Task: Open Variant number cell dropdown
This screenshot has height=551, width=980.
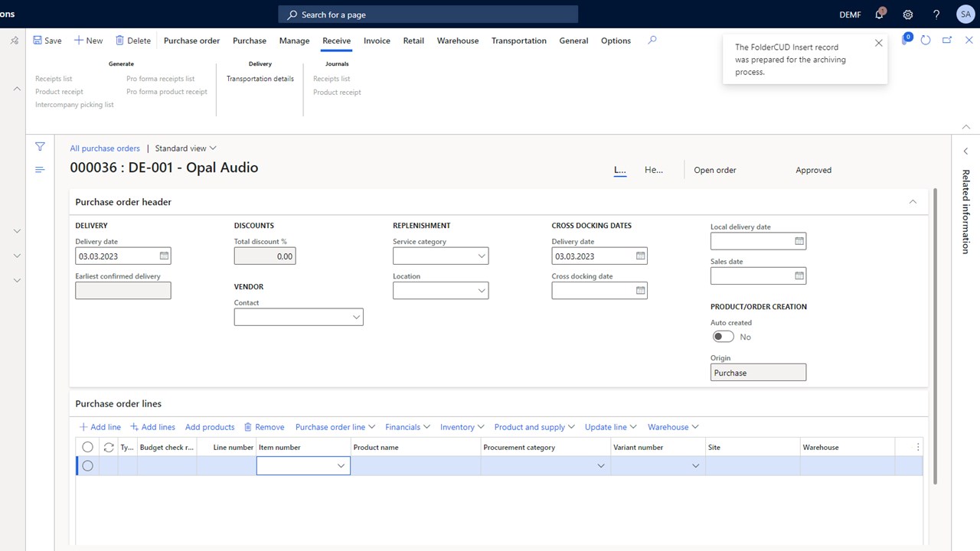Action: 696,465
